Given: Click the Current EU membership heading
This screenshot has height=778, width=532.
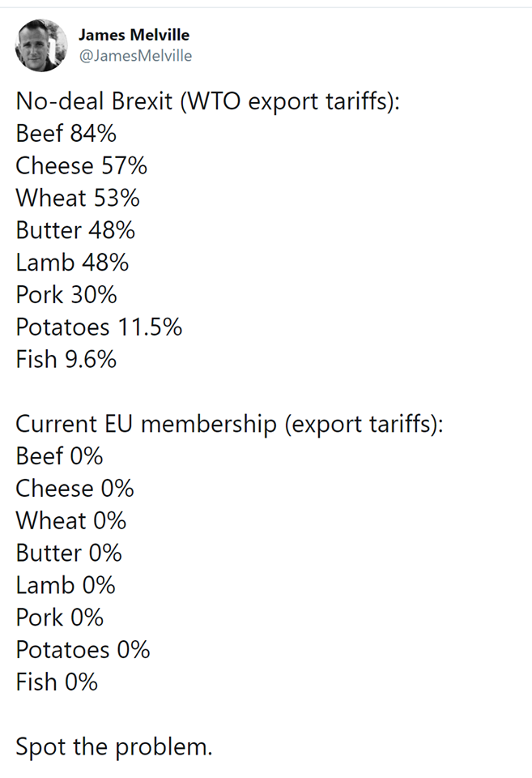Looking at the screenshot, I should tap(229, 425).
